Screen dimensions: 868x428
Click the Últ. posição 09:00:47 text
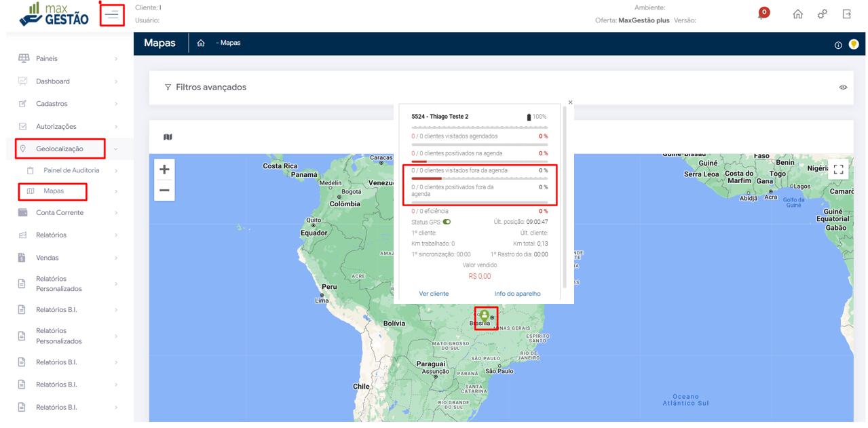coord(521,222)
